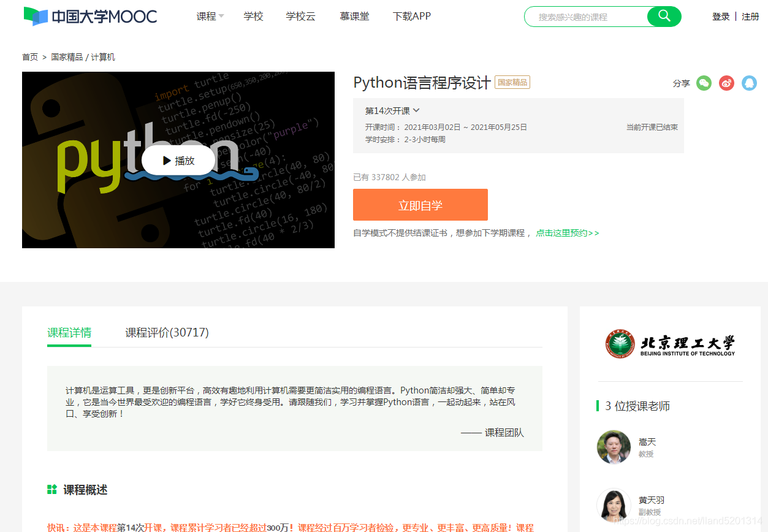Click the 已有 337802 人参加 text
768x532 pixels.
(390, 177)
